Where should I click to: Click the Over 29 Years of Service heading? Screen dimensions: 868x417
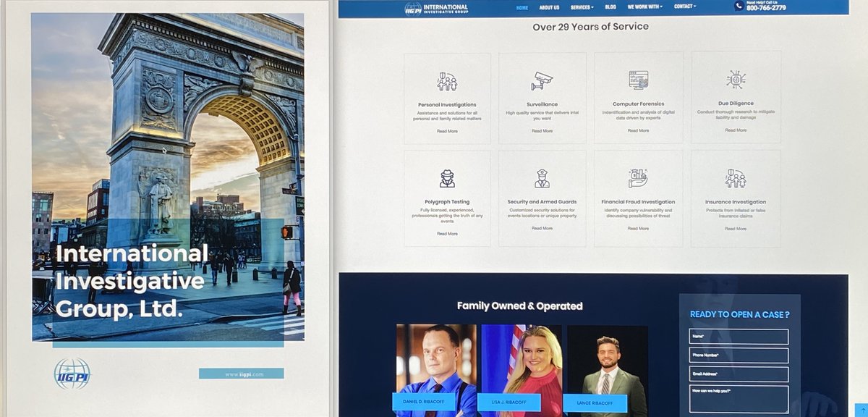pos(591,27)
